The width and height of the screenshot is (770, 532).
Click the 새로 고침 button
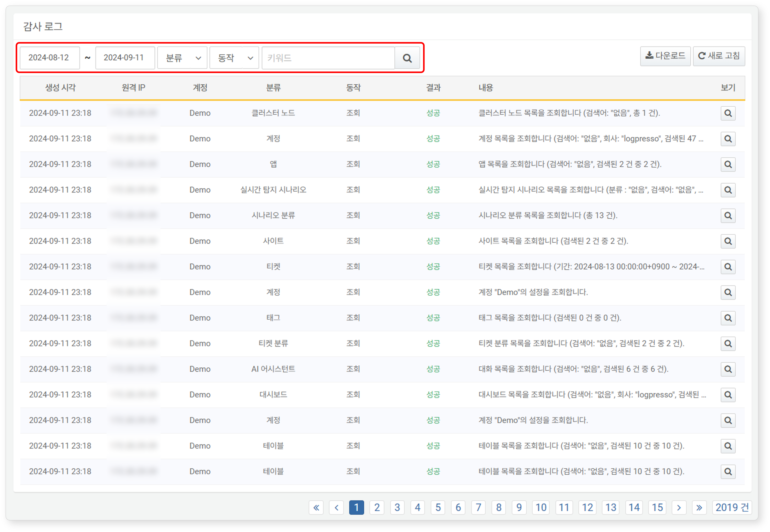(x=719, y=56)
